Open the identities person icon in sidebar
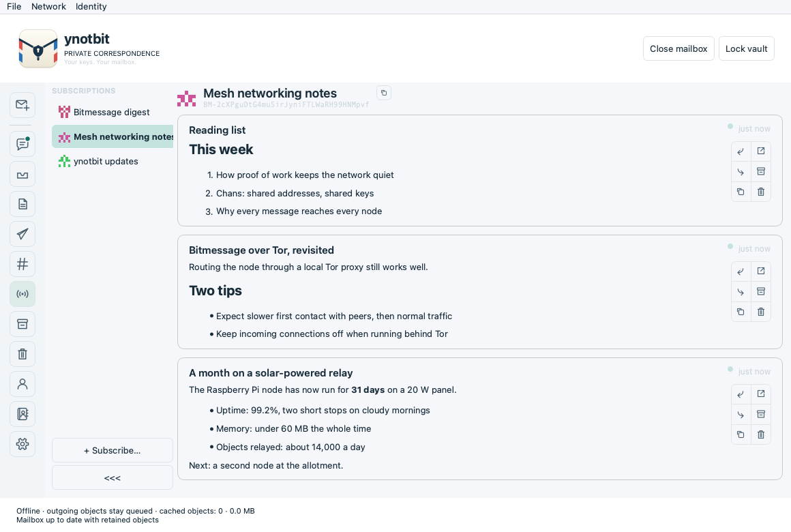 (23, 384)
